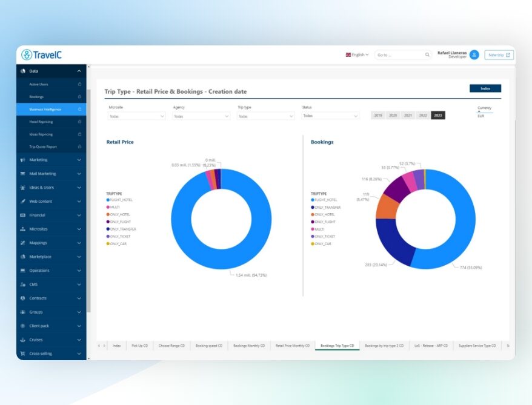Click the Client pack icon
Screen dimensions: 532x405
(23, 326)
